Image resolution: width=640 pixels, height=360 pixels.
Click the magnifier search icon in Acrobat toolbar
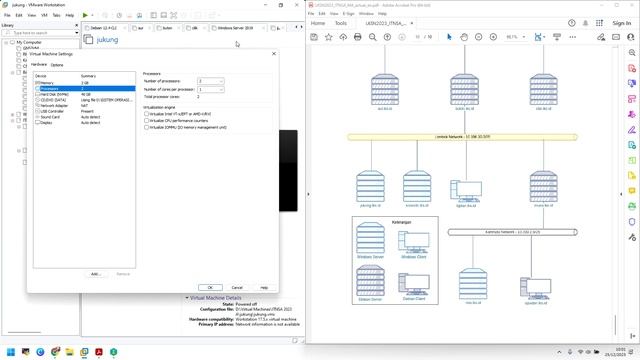[373, 37]
